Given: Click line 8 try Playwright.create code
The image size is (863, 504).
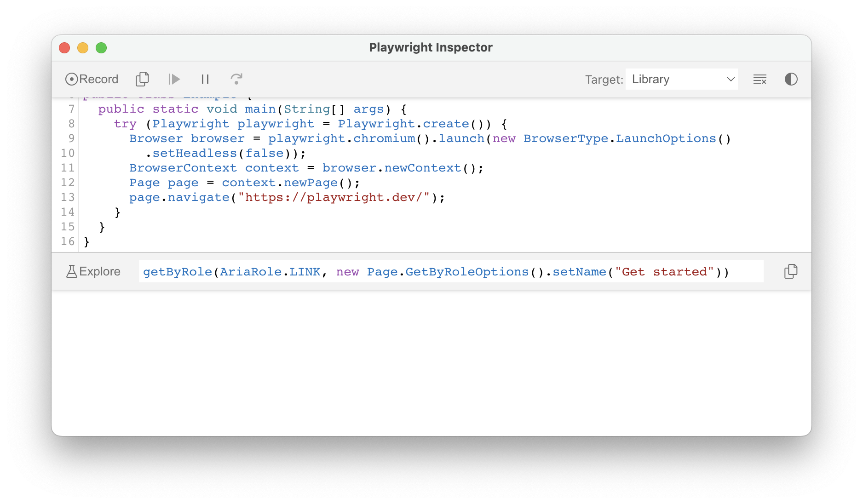Looking at the screenshot, I should [311, 124].
